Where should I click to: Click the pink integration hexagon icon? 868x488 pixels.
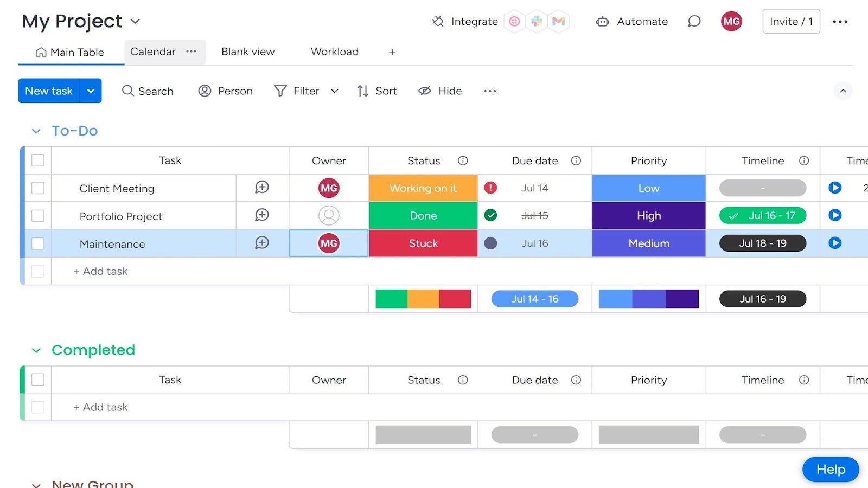[514, 22]
